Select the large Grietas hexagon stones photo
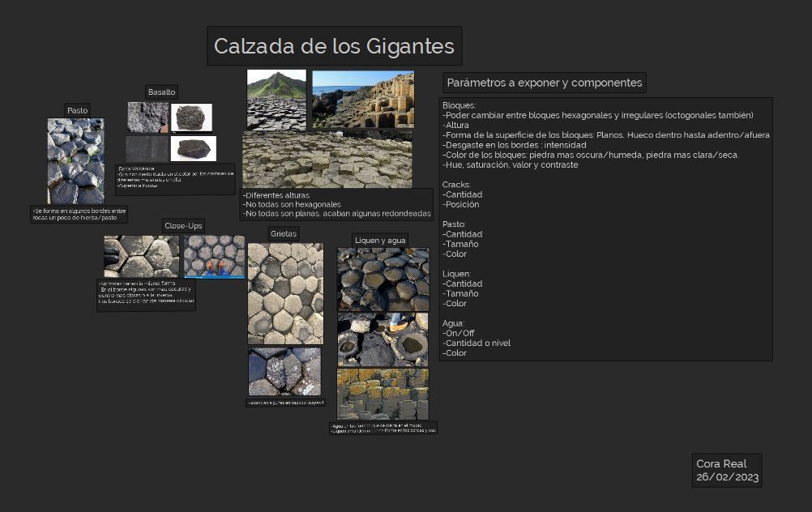The image size is (812, 512). [x=285, y=293]
